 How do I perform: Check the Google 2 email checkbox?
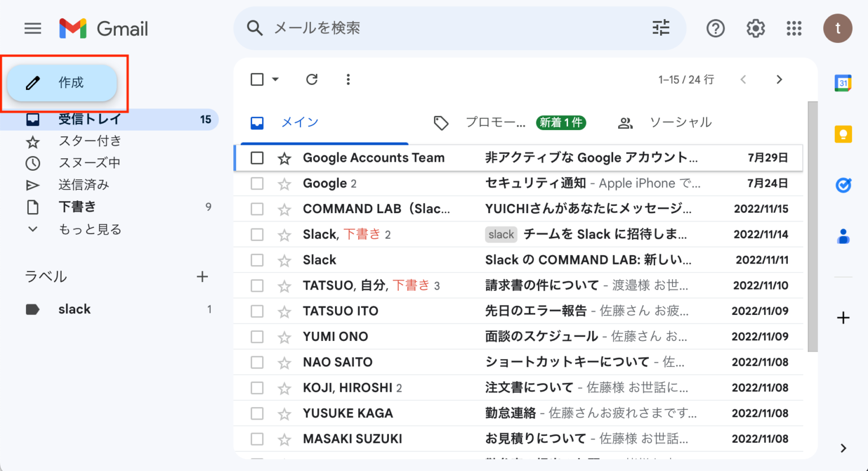click(x=257, y=183)
